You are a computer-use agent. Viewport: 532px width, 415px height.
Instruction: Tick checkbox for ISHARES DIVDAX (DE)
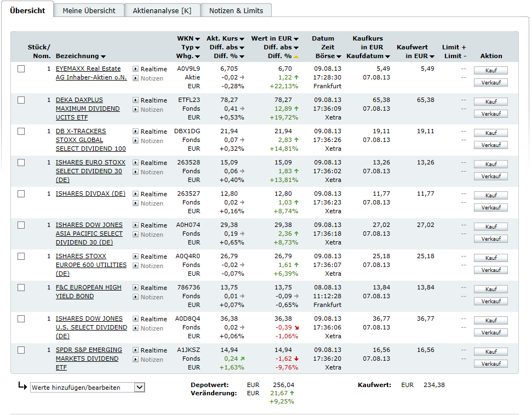click(x=21, y=194)
